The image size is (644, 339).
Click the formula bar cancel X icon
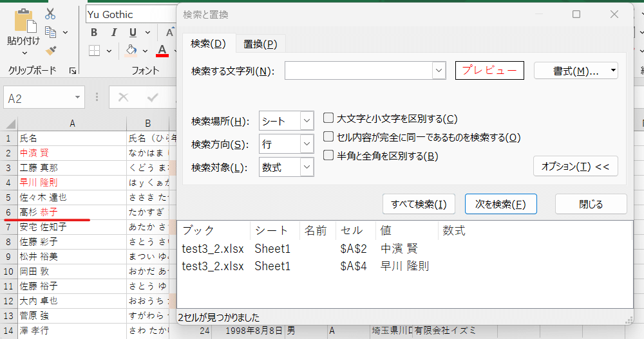pos(123,97)
